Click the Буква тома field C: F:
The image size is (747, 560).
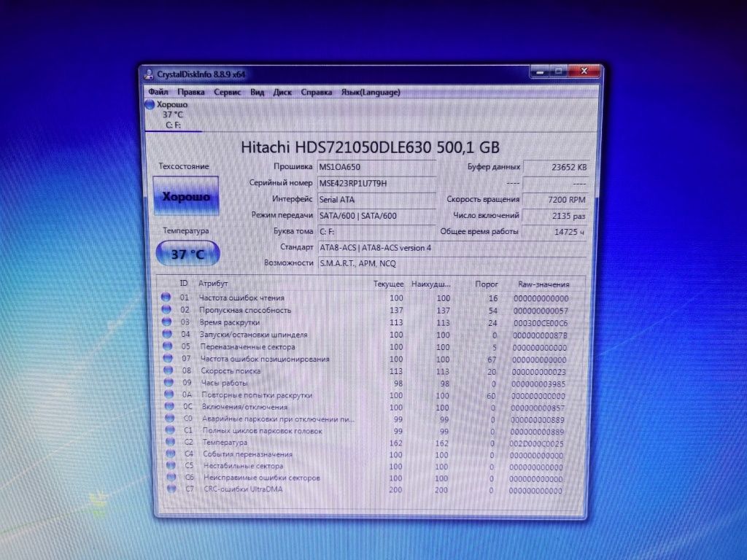point(376,232)
